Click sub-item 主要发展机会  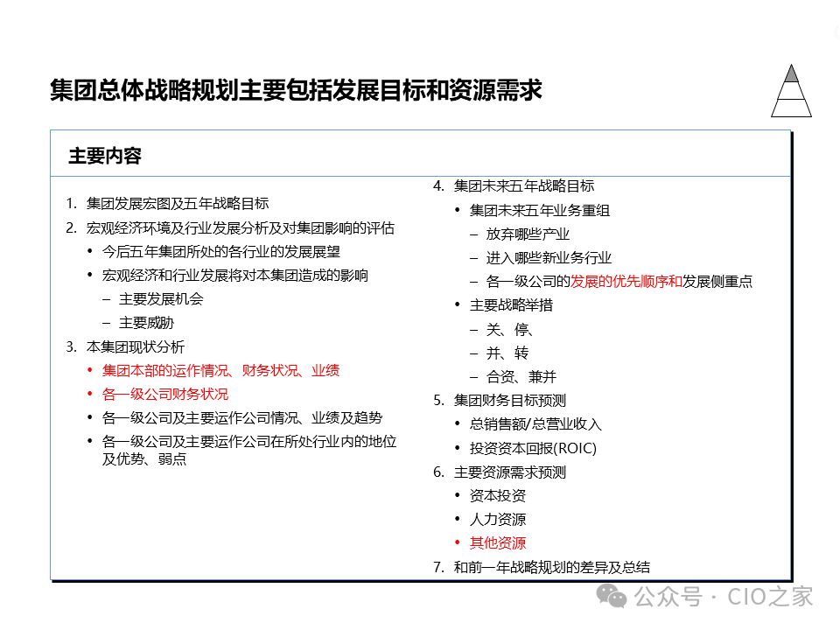point(161,299)
